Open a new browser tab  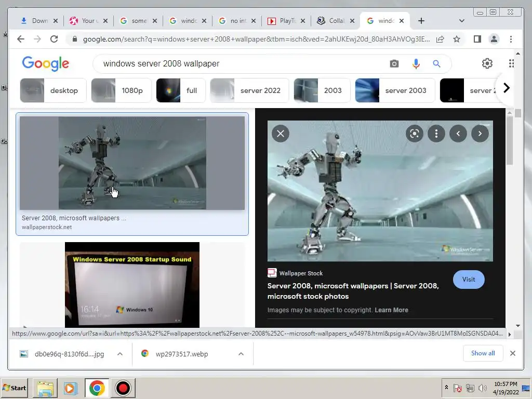coord(421,21)
